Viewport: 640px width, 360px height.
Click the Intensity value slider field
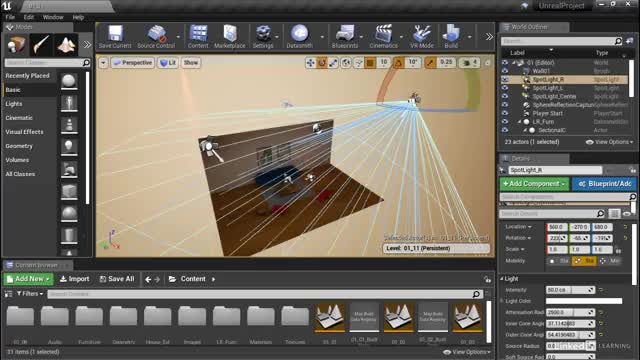point(570,290)
